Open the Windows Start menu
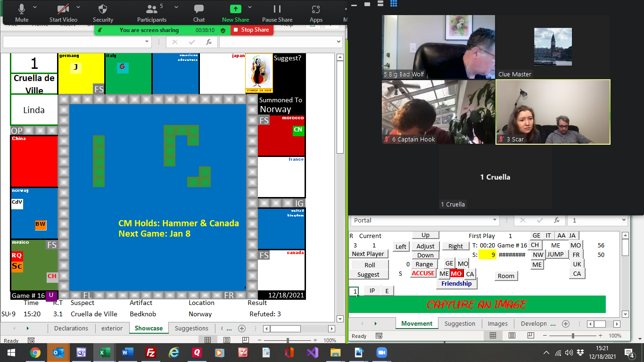Screen dimensions: 644x362 tap(11, 353)
